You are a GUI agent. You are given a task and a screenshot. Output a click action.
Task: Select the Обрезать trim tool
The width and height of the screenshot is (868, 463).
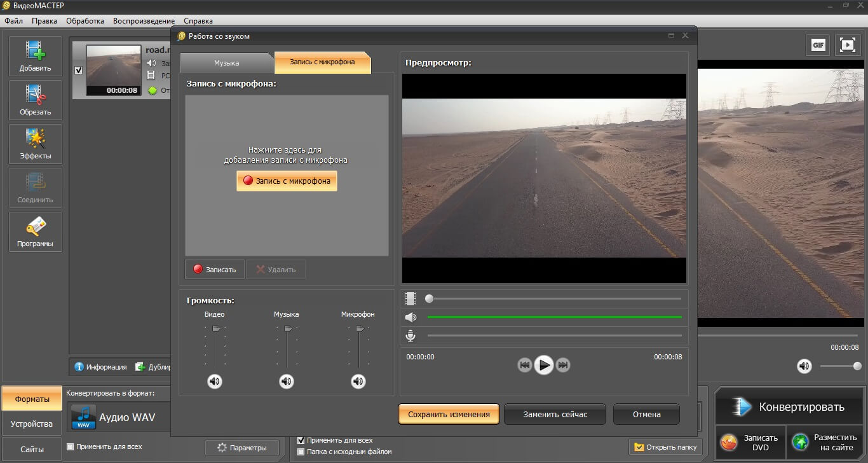click(36, 100)
